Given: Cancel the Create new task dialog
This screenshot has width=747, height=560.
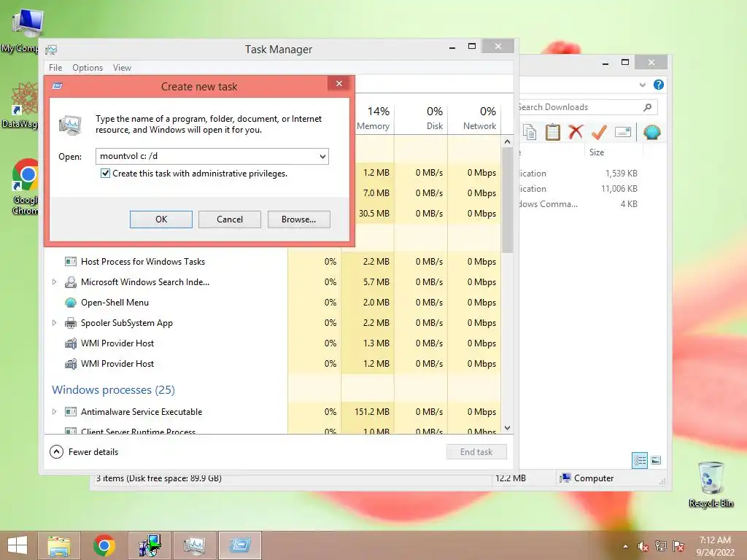Looking at the screenshot, I should (230, 219).
